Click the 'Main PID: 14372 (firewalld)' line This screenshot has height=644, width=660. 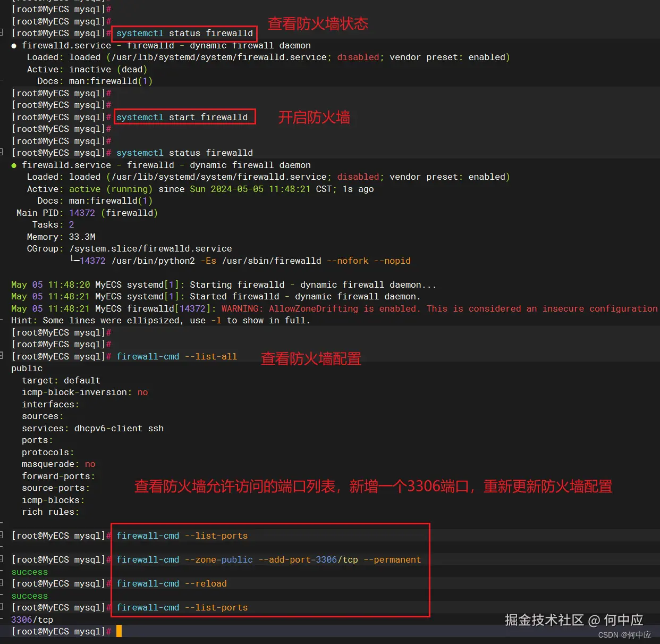(x=87, y=213)
